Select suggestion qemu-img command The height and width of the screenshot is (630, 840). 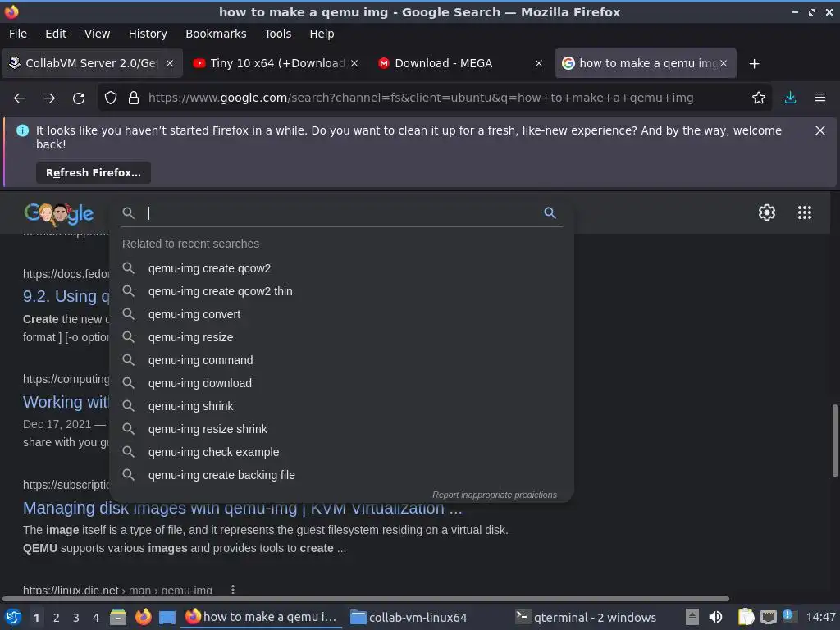point(341,361)
